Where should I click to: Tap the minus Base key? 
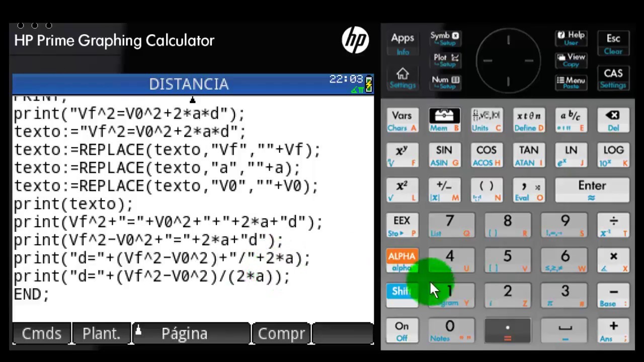pos(614,296)
